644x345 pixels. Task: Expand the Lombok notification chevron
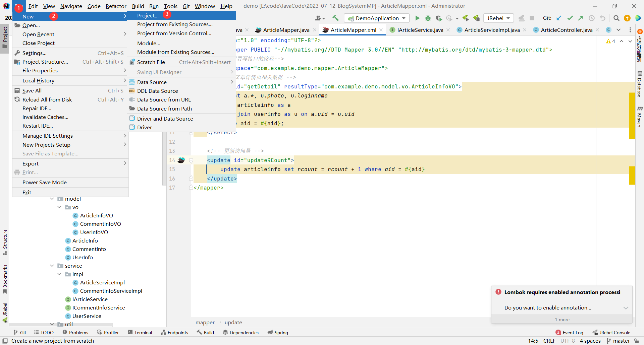click(x=626, y=308)
